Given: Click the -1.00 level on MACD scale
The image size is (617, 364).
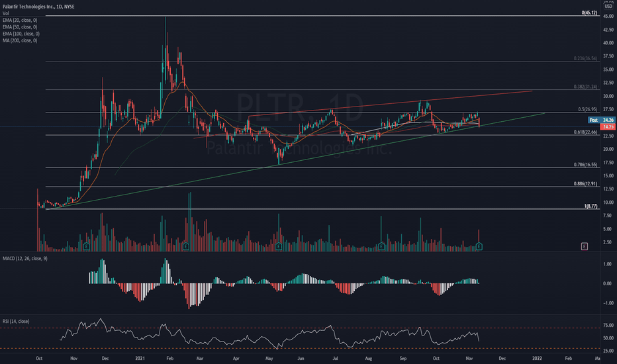Looking at the screenshot, I should 608,303.
